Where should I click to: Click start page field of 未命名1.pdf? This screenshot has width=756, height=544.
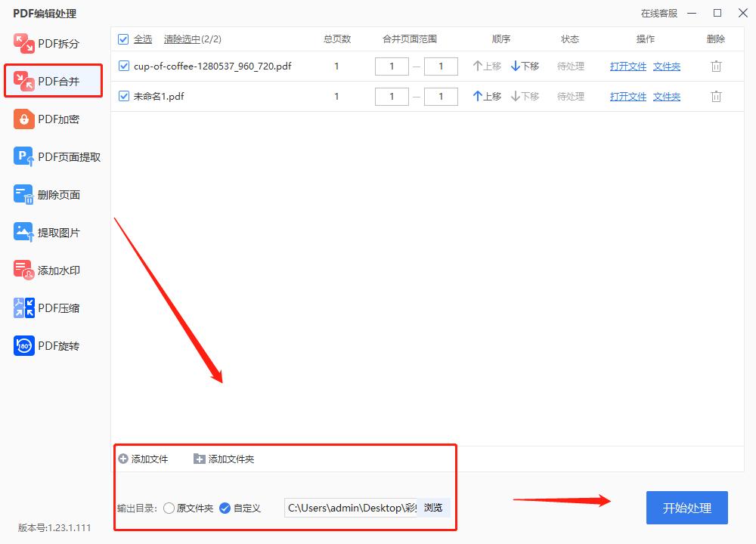[x=392, y=97]
